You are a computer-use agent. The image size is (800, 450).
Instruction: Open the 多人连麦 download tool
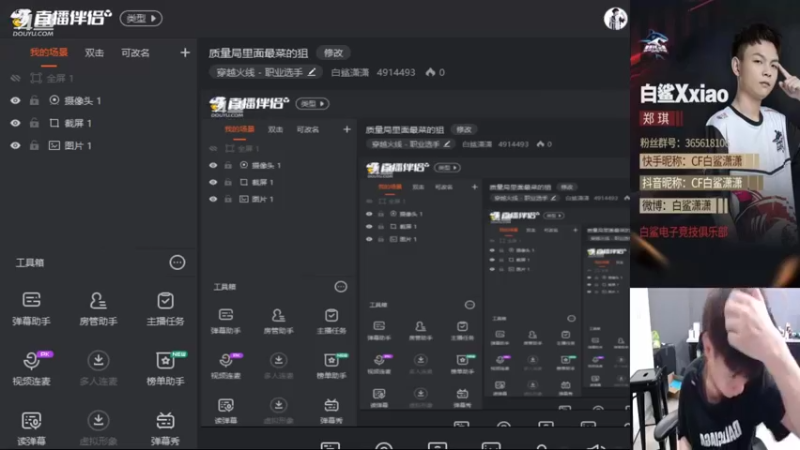(x=98, y=368)
